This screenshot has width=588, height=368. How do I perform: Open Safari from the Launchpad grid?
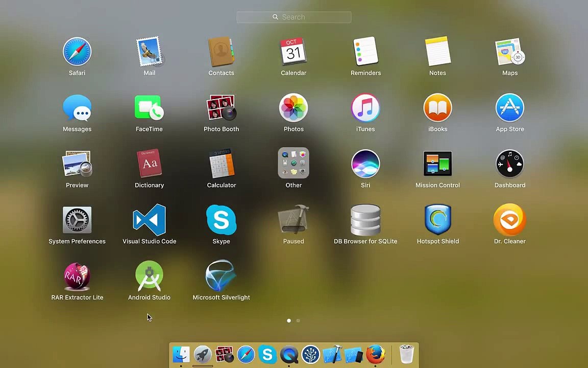tap(77, 52)
